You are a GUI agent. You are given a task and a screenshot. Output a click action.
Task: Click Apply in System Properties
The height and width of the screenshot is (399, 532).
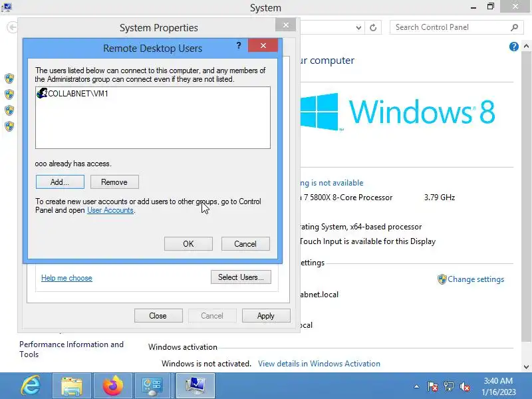pyautogui.click(x=266, y=315)
